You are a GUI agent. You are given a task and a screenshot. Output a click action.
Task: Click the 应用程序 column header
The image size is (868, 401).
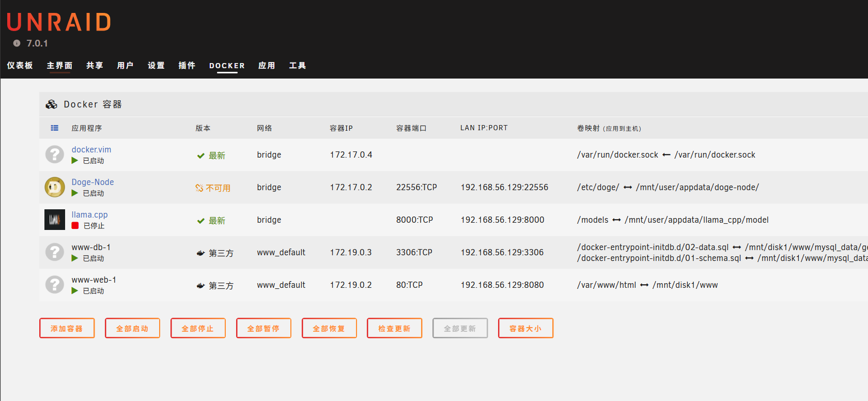[87, 128]
